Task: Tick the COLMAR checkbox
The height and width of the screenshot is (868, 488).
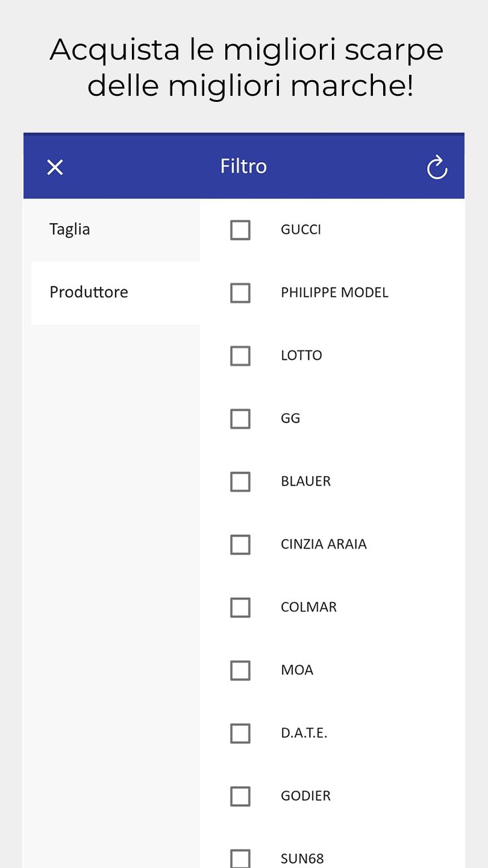Action: (x=240, y=607)
